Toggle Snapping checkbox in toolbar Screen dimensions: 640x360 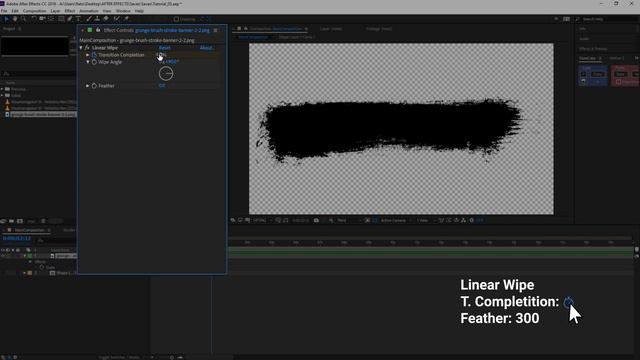click(x=176, y=19)
